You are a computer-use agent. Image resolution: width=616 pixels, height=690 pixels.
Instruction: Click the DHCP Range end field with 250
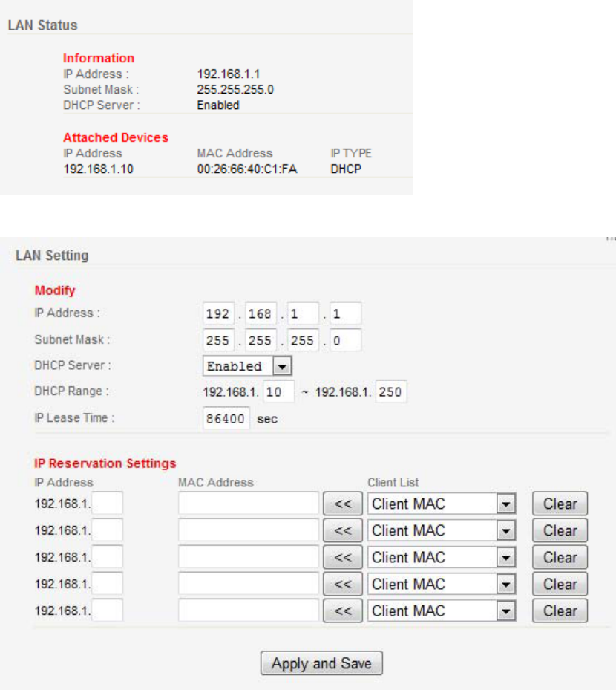391,391
